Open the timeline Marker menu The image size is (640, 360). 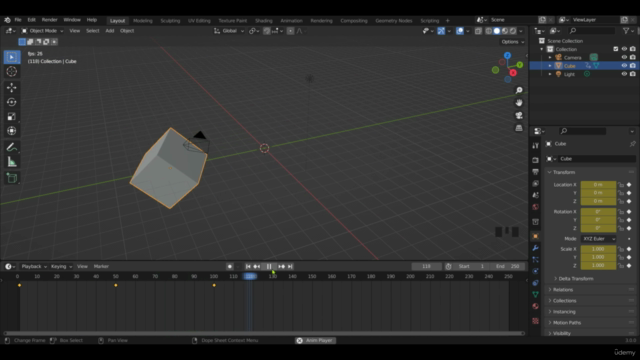(x=101, y=267)
